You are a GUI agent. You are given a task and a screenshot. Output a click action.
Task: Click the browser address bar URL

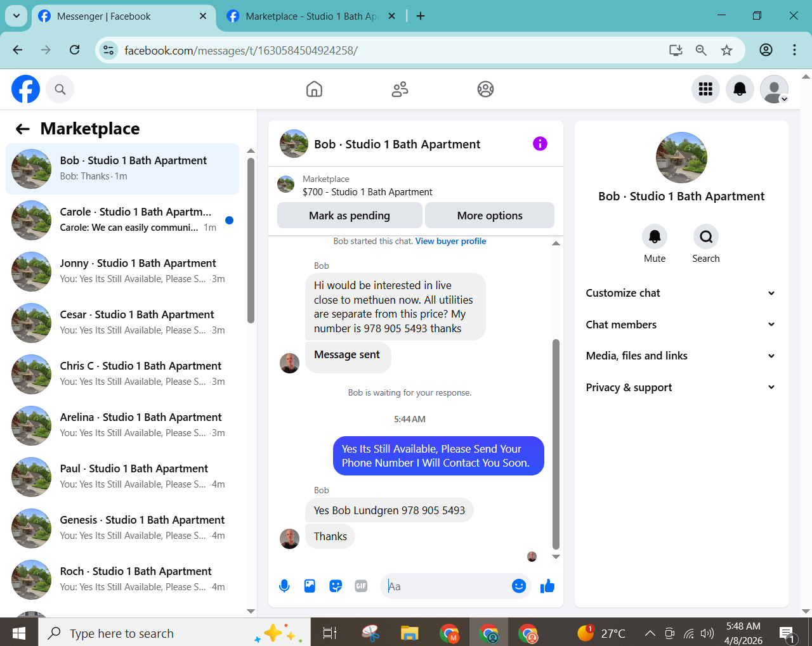point(241,50)
